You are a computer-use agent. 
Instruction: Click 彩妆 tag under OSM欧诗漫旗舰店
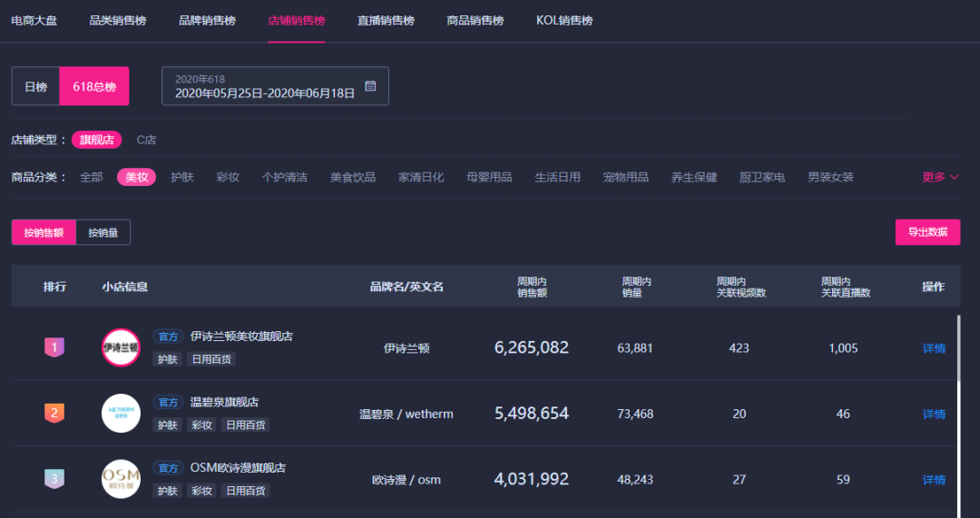(x=201, y=491)
